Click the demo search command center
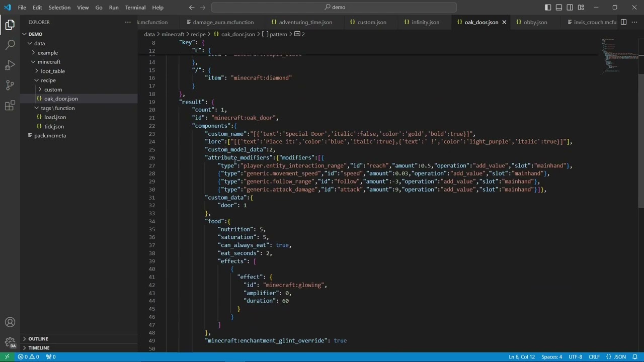Image resolution: width=644 pixels, height=362 pixels. (334, 8)
